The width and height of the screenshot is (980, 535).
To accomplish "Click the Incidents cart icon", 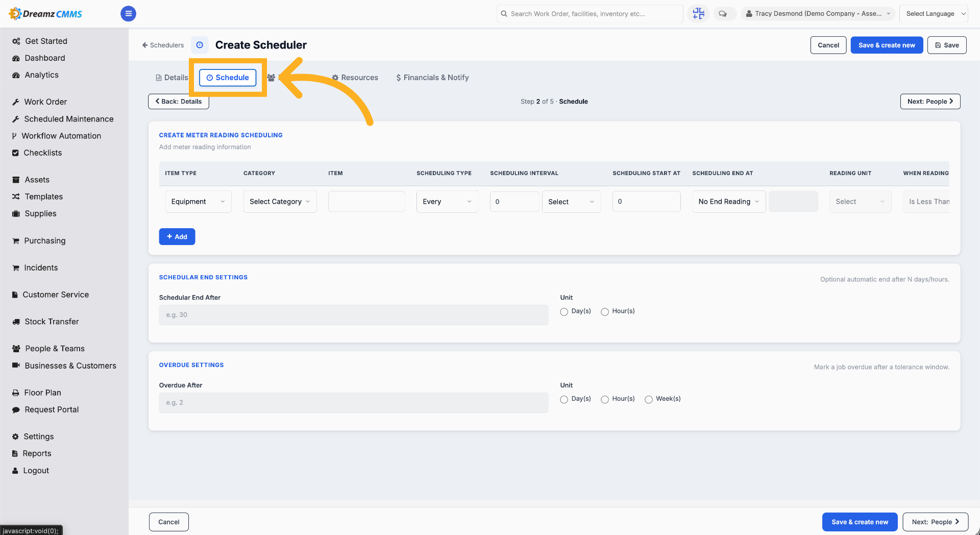I will click(x=16, y=268).
